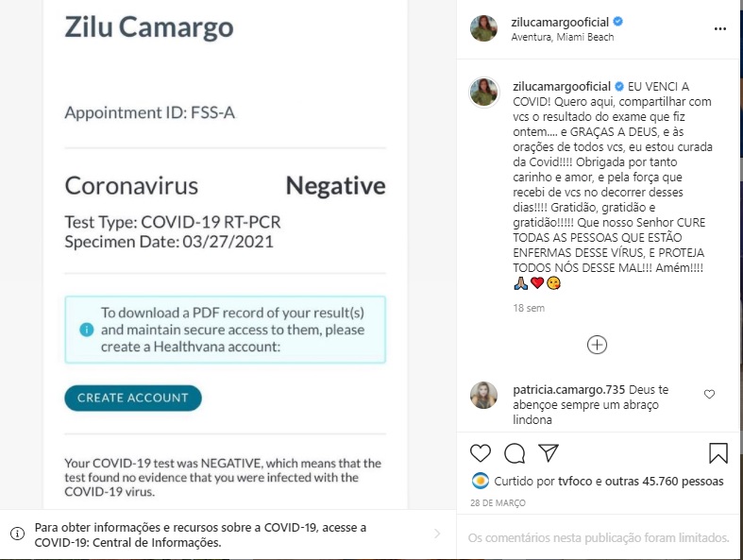Open the three-dot more options menu

(720, 28)
